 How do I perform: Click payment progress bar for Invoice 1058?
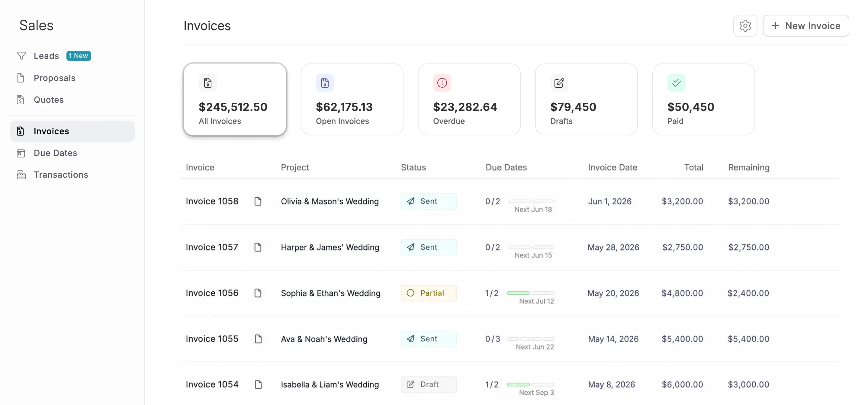tap(531, 201)
